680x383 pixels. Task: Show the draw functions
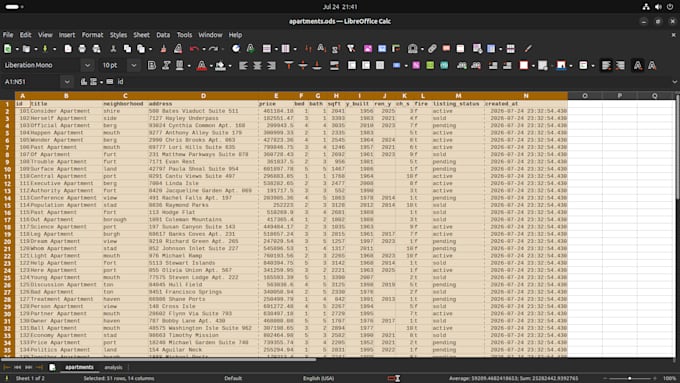tap(528, 49)
